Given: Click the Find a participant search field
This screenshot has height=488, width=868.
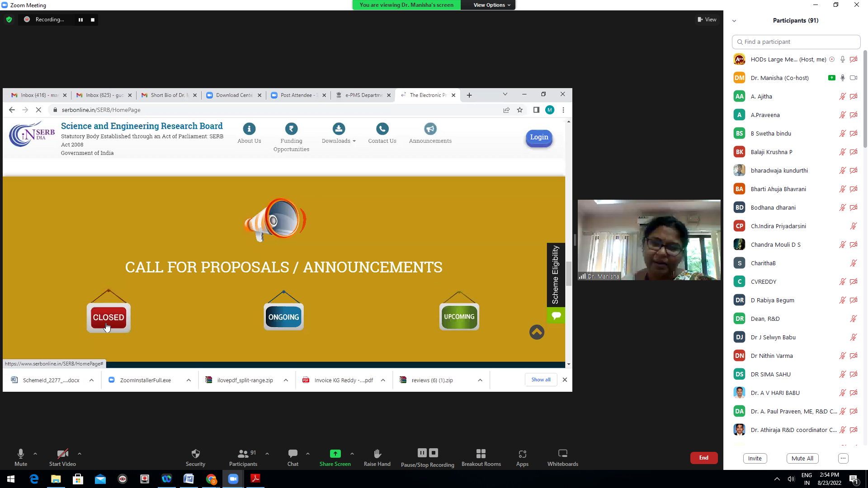Looking at the screenshot, I should tap(796, 42).
